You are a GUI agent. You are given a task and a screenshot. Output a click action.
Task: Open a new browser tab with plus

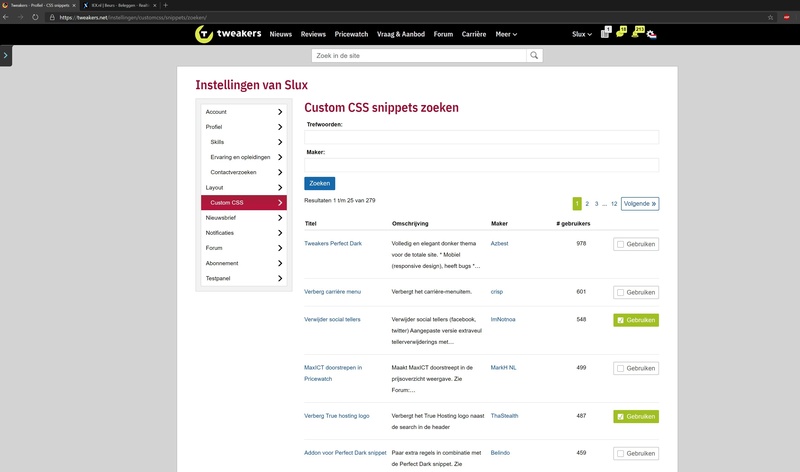click(x=165, y=5)
